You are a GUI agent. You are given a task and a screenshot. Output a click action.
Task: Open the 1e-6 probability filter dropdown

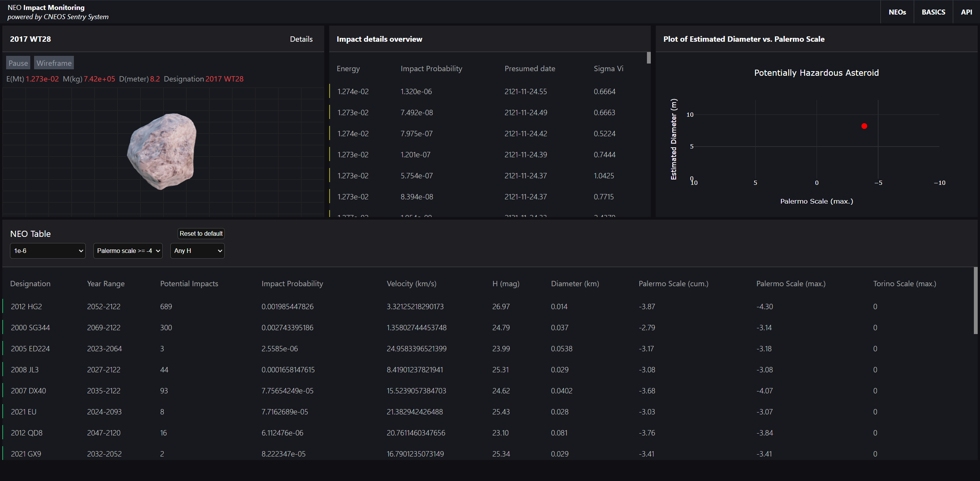tap(48, 251)
